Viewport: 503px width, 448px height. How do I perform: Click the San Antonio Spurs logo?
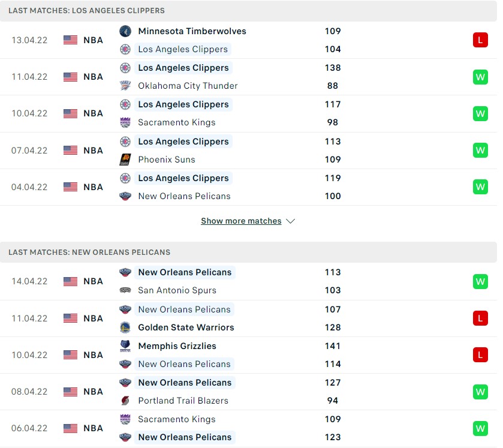point(126,290)
